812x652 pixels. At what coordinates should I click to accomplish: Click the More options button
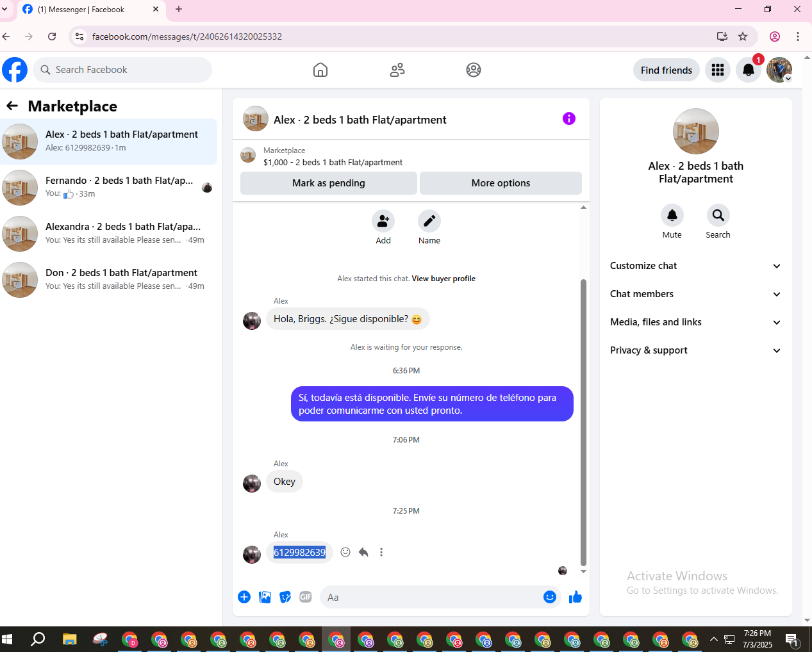tap(501, 183)
